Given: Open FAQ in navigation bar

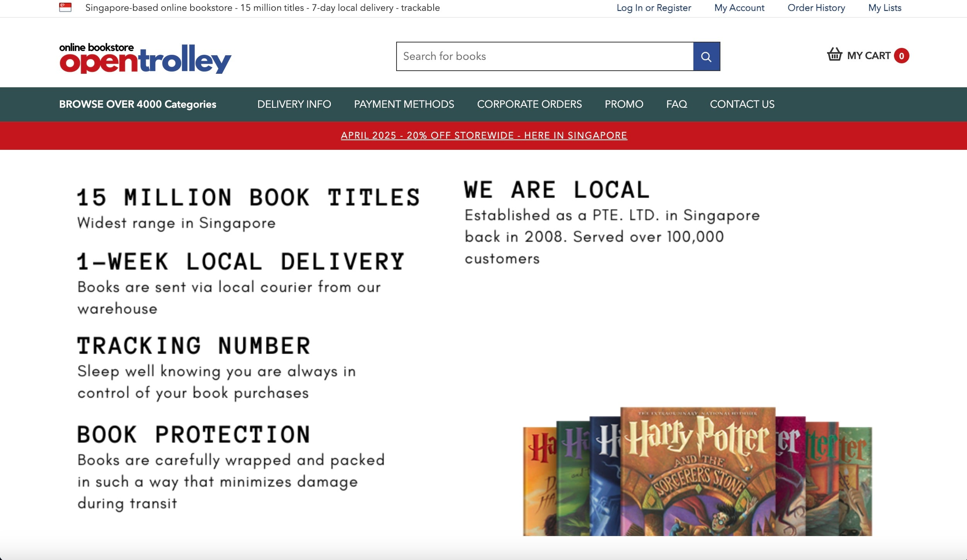Looking at the screenshot, I should [x=676, y=104].
